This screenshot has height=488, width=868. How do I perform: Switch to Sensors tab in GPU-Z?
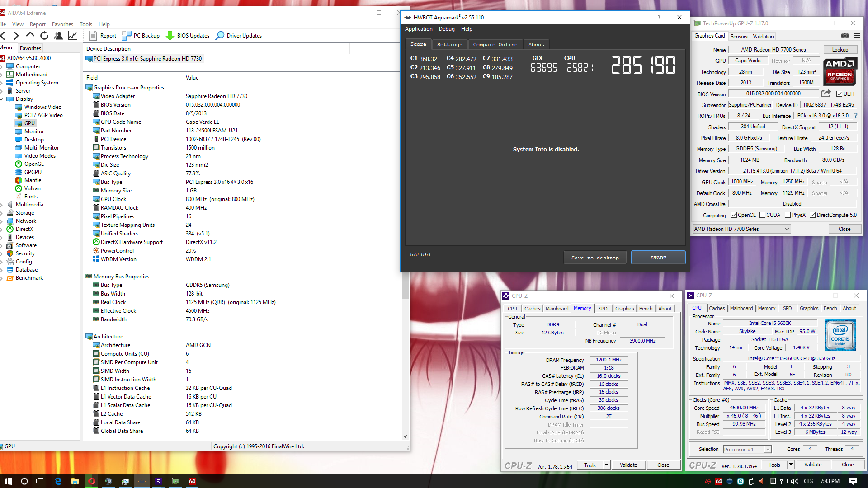[x=739, y=37]
